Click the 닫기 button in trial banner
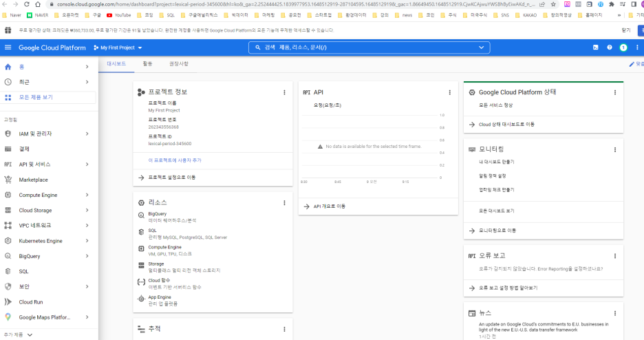Image resolution: width=644 pixels, height=340 pixels. point(626,30)
